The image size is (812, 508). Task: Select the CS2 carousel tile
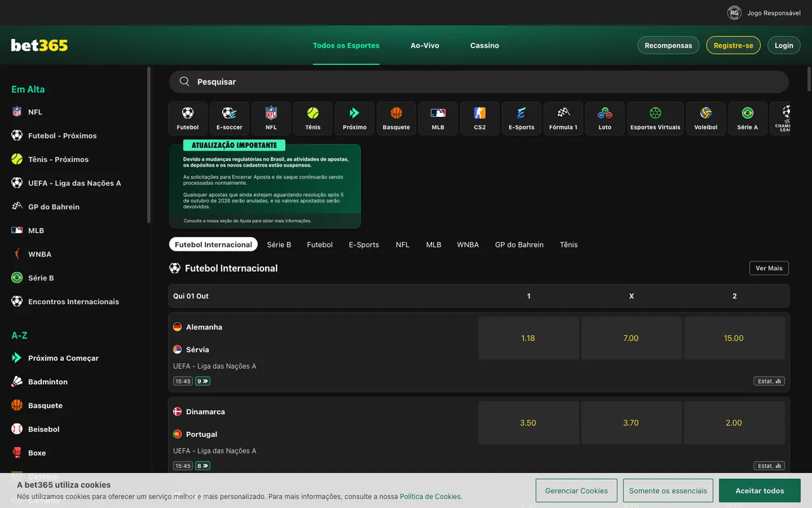(480, 118)
